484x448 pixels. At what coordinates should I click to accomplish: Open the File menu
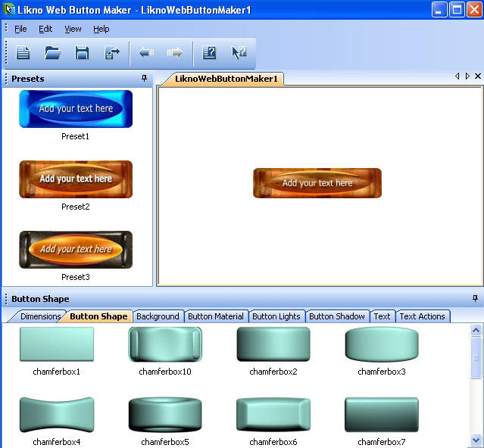click(x=20, y=29)
